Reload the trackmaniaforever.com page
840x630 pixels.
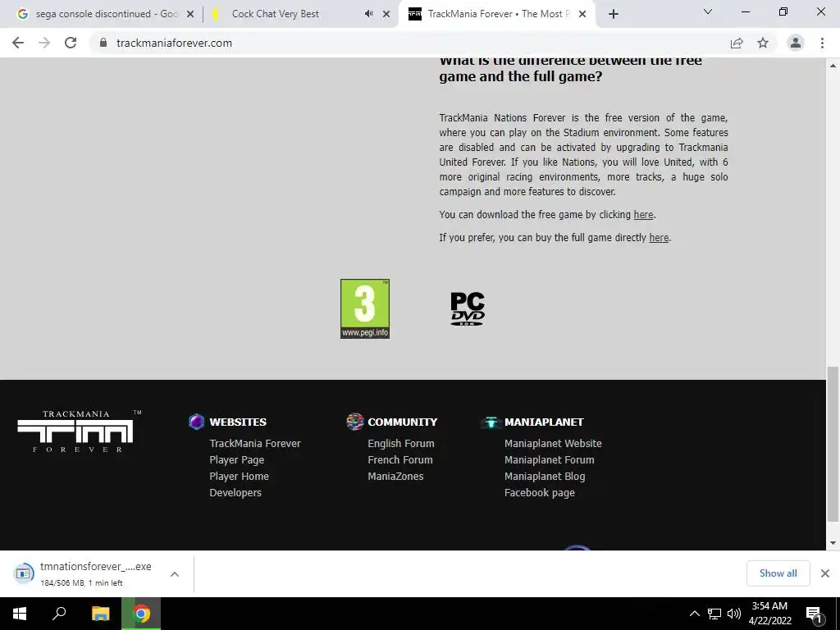click(x=71, y=43)
